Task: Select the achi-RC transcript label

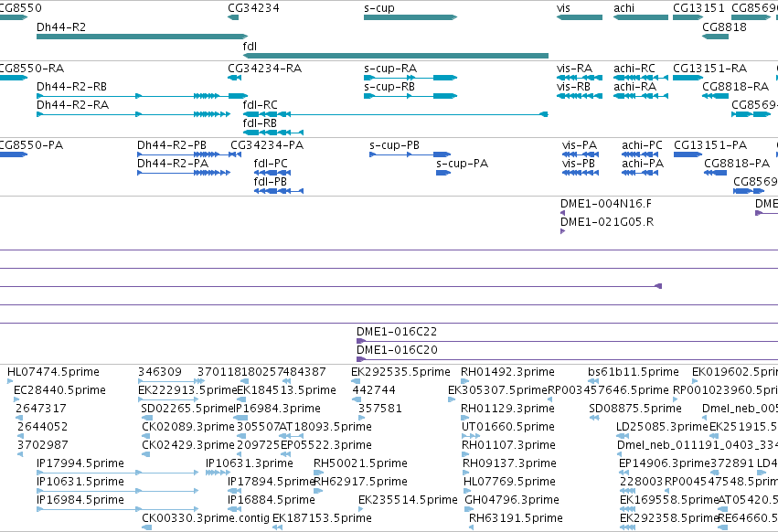Action: click(x=634, y=68)
